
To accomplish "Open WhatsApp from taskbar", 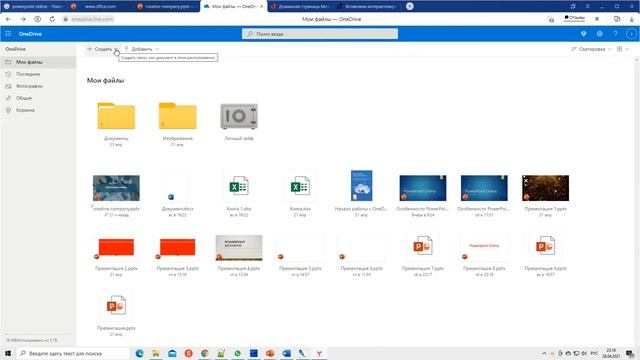I will [x=237, y=353].
